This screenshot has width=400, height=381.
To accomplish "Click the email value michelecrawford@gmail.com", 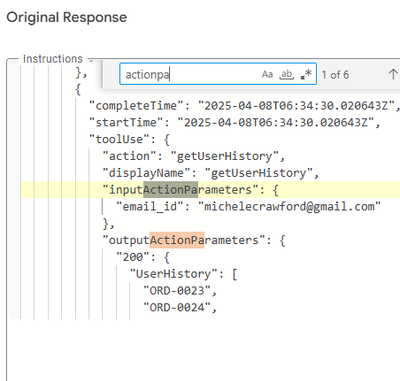I will click(289, 206).
